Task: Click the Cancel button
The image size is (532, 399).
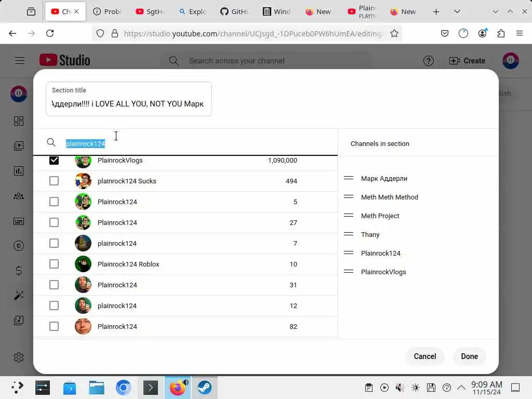Action: [425, 356]
